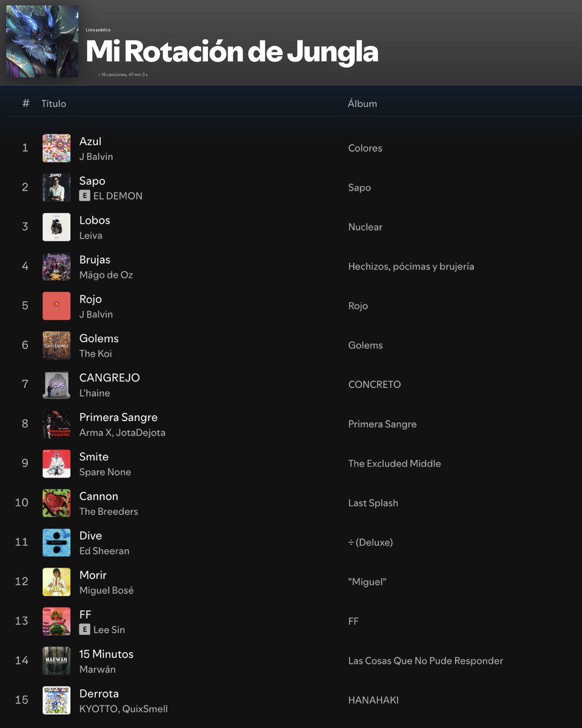Image resolution: width=582 pixels, height=728 pixels.
Task: Click the Derrota track cover thumbnail
Action: (x=56, y=700)
